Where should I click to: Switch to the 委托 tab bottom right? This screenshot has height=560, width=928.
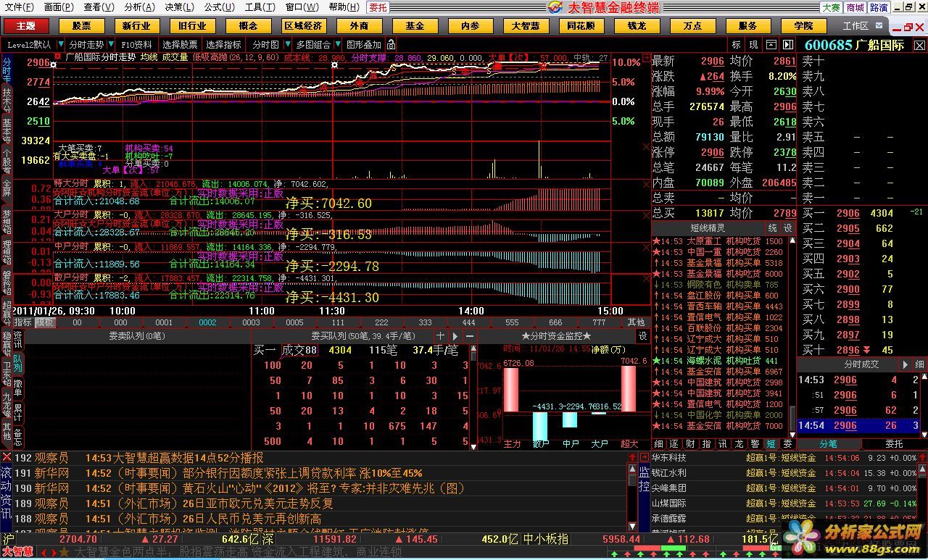(894, 443)
